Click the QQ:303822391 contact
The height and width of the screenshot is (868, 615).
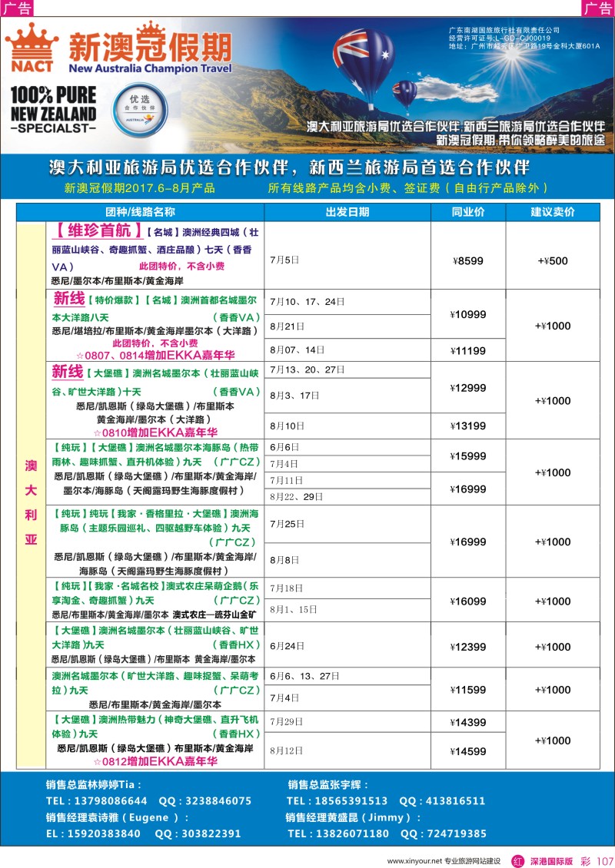point(198,833)
